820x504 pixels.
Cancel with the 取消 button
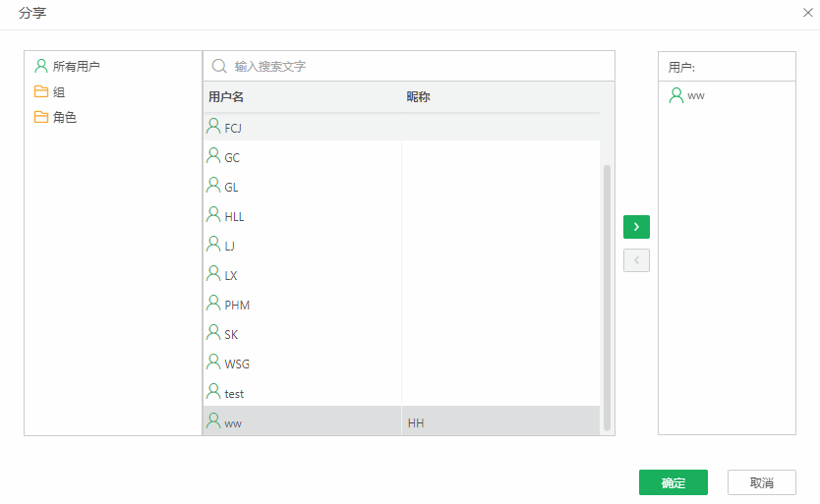pyautogui.click(x=762, y=482)
